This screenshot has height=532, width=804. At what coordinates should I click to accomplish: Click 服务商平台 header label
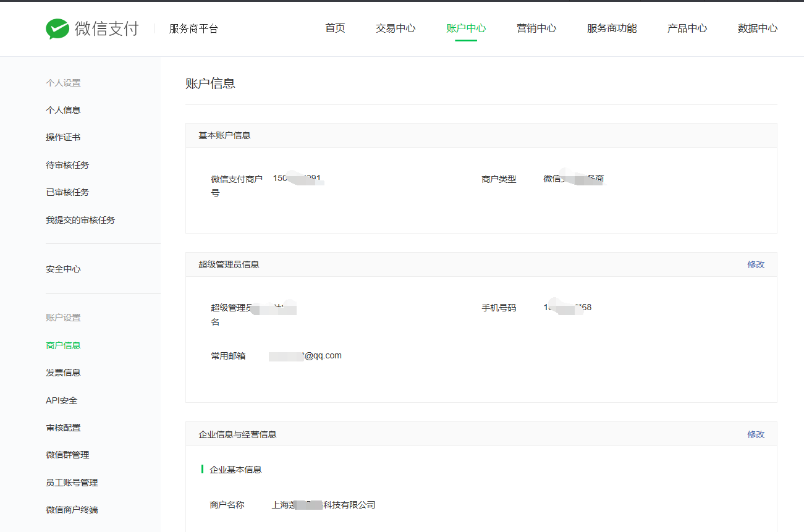click(x=193, y=29)
